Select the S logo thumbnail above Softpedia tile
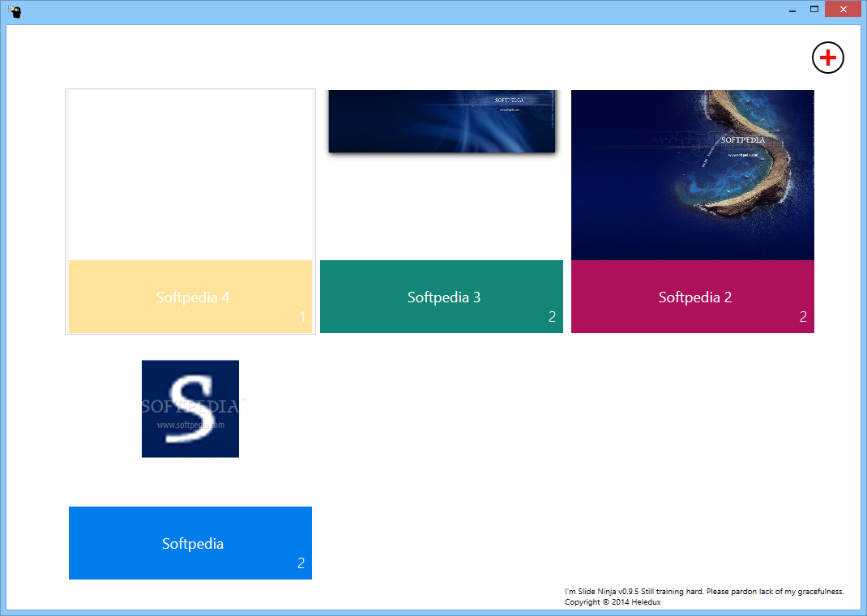Image resolution: width=867 pixels, height=616 pixels. point(190,409)
